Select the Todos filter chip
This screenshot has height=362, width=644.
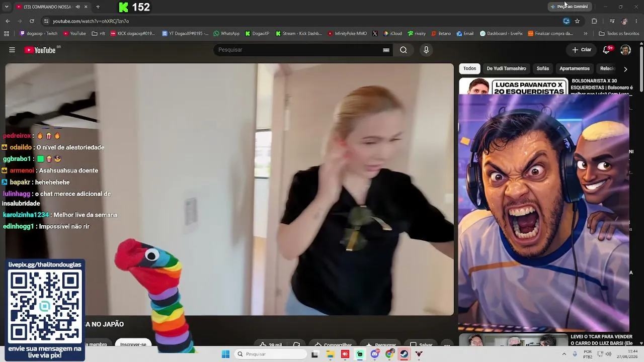tap(469, 68)
